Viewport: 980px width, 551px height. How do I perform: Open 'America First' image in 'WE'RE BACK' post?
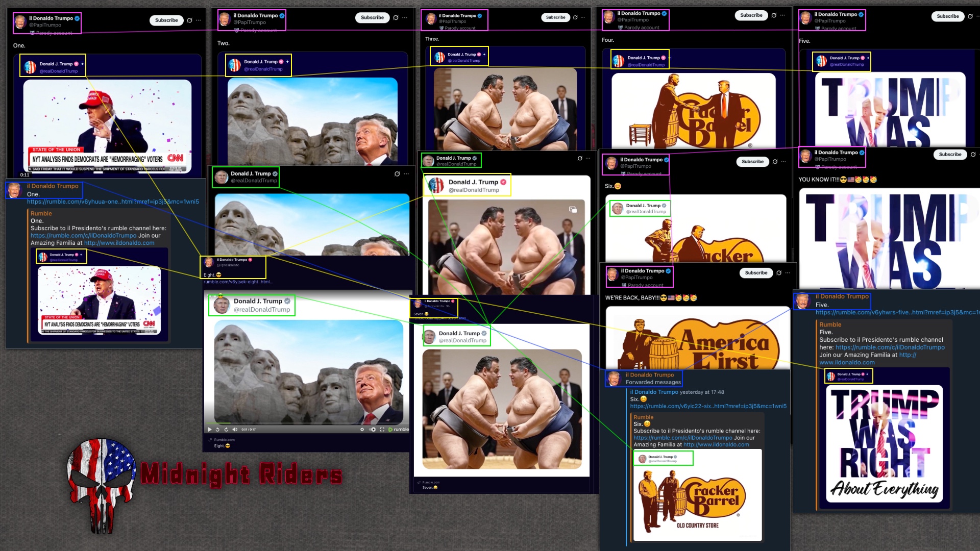coord(698,338)
